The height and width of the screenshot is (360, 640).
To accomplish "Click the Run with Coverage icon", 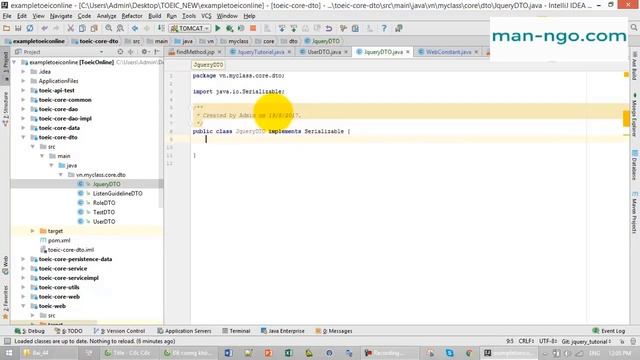I will (x=241, y=28).
